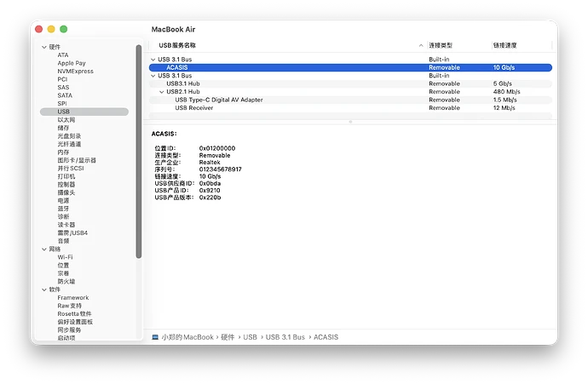Click 小郑的MacBook in the path bar
Screen dimensions: 588x384
[187, 337]
